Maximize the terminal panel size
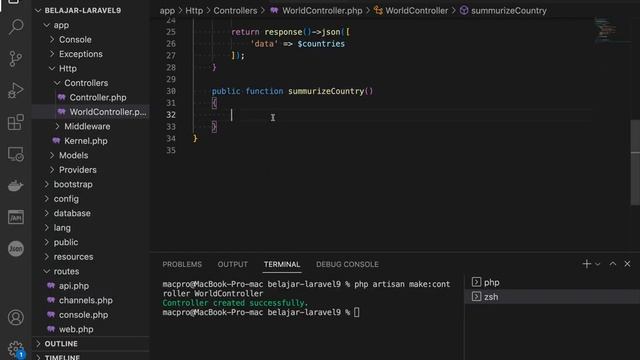Image resolution: width=640 pixels, height=360 pixels. tap(613, 264)
